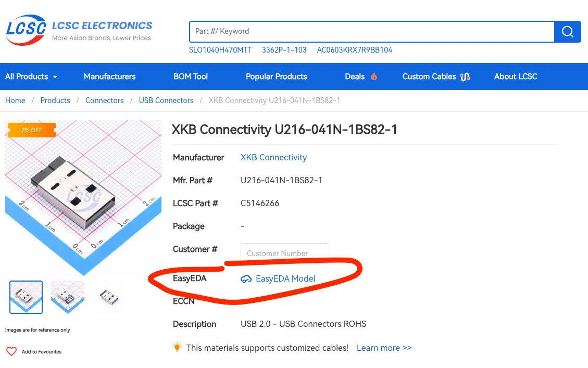Click the Customer Number input field

pyautogui.click(x=284, y=253)
